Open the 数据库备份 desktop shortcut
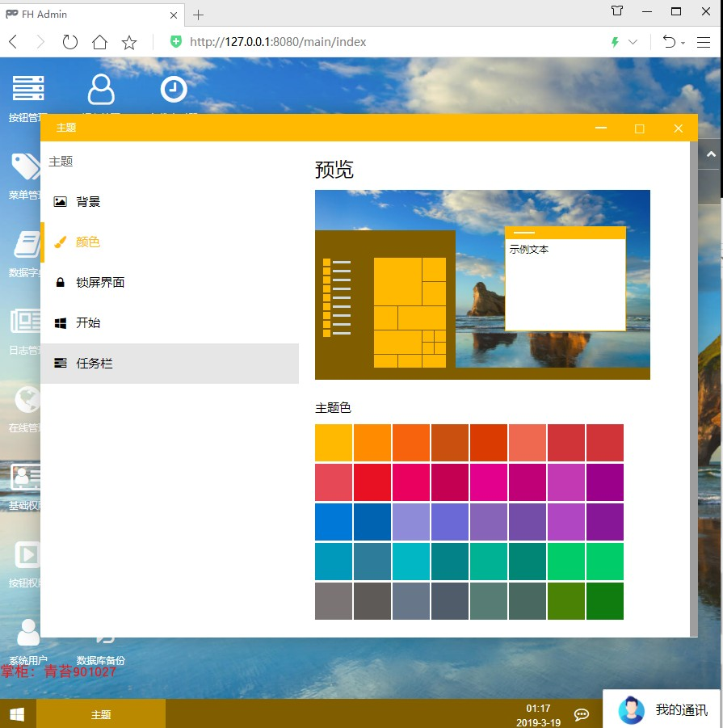723x728 pixels. coord(101,650)
